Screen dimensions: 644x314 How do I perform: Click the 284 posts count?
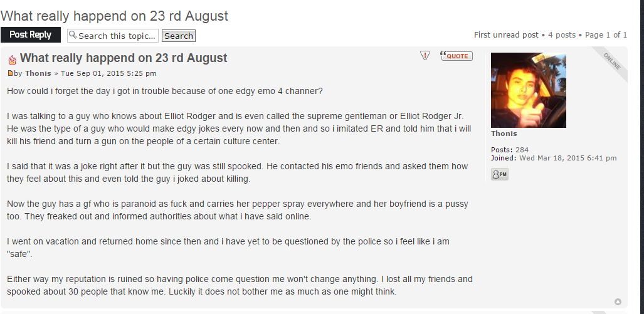pos(522,150)
